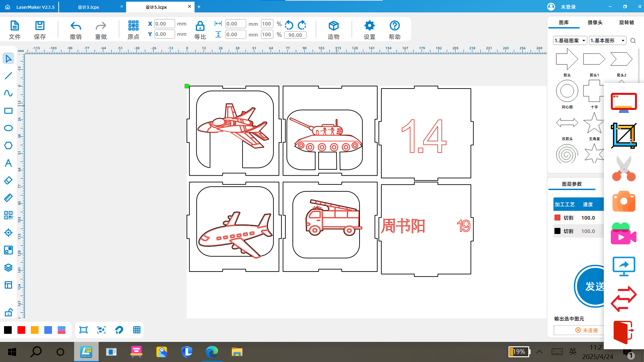Viewport: 644px width, 362px height.
Task: Open the 设置 settings button
Action: click(369, 29)
